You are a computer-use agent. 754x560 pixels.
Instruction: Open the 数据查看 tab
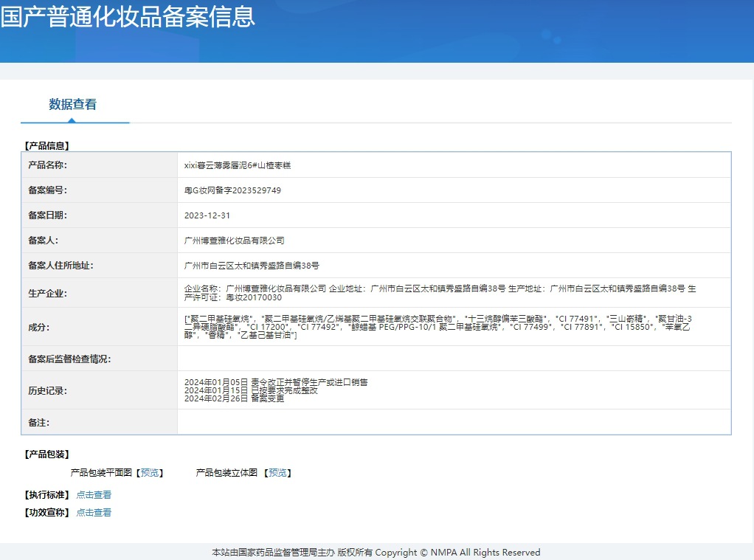point(72,104)
